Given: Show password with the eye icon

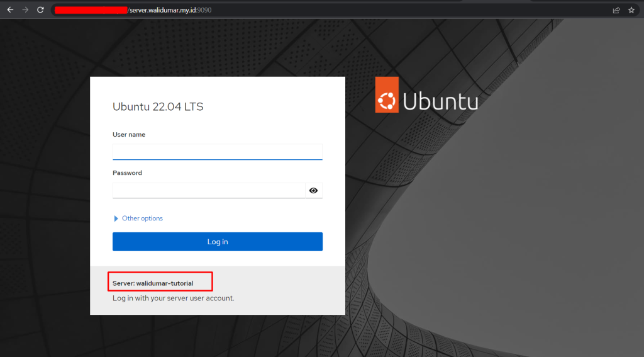Looking at the screenshot, I should pos(313,190).
